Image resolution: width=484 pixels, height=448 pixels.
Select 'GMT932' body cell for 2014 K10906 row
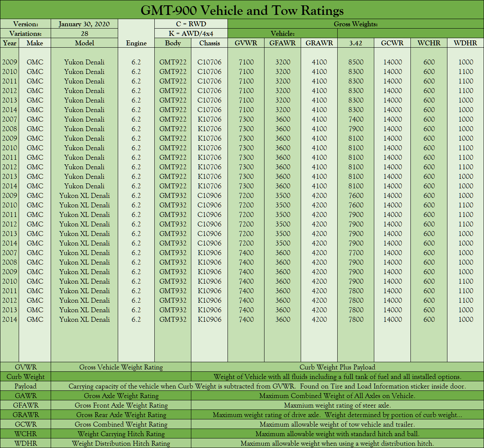[173, 320]
